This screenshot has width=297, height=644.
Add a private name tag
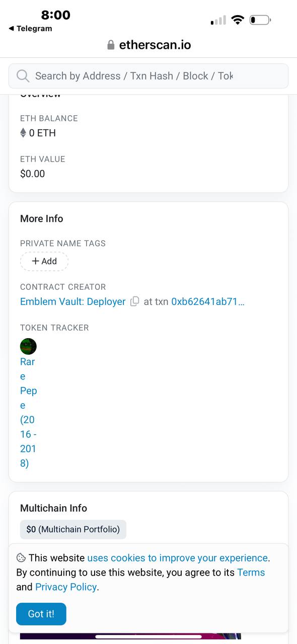tap(44, 261)
